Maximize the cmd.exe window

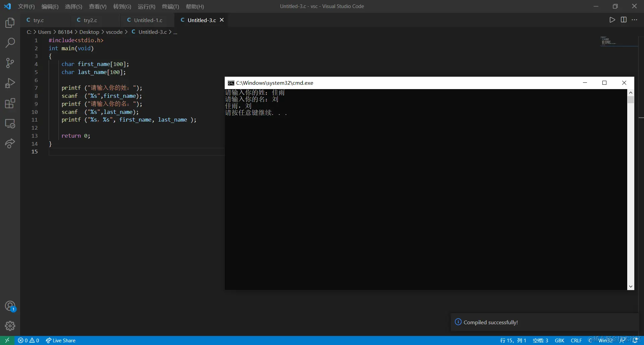pyautogui.click(x=604, y=83)
